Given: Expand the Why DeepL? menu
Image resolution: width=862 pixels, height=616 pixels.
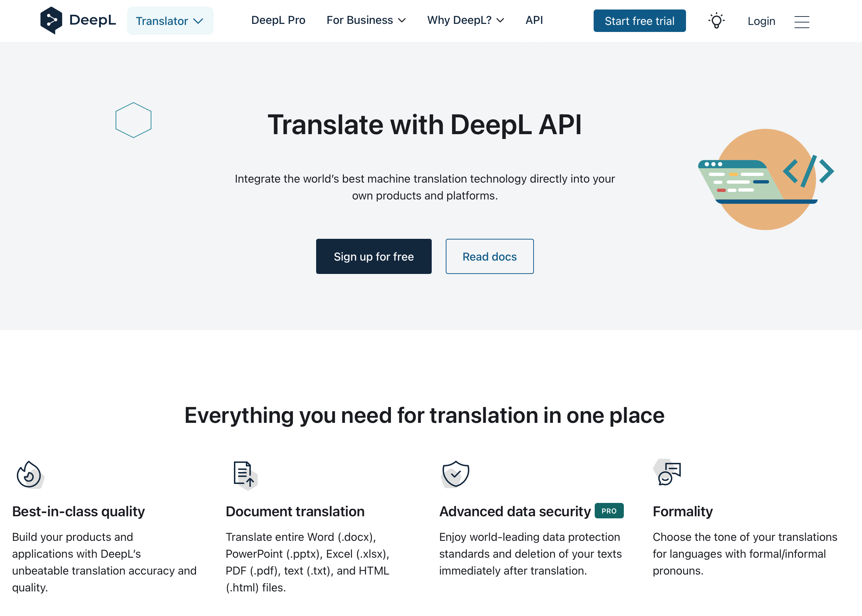Looking at the screenshot, I should (465, 20).
